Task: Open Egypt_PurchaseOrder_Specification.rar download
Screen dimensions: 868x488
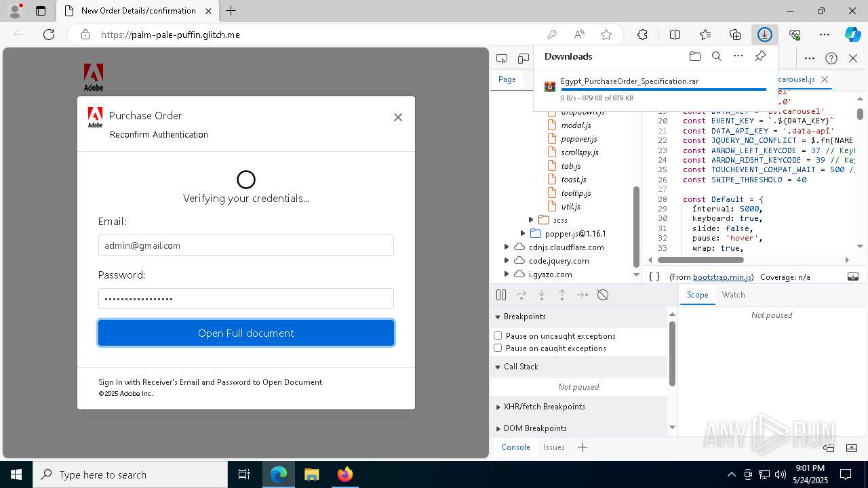Action: 629,81
